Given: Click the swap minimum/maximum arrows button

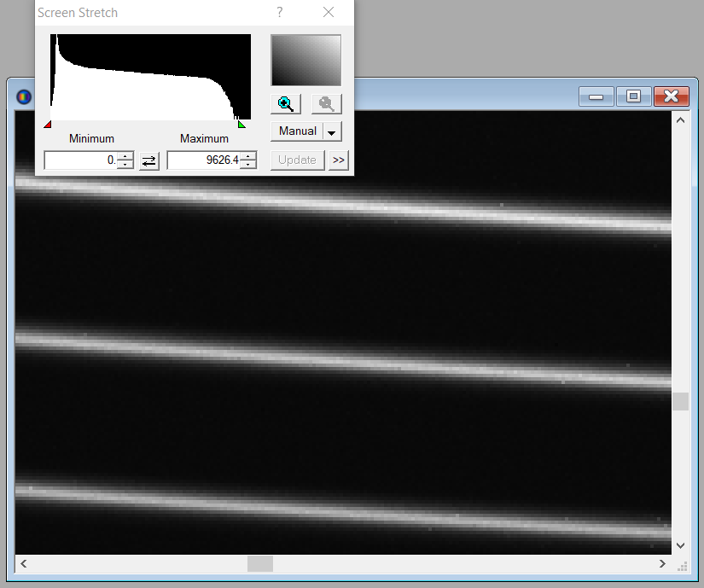Looking at the screenshot, I should point(149,160).
